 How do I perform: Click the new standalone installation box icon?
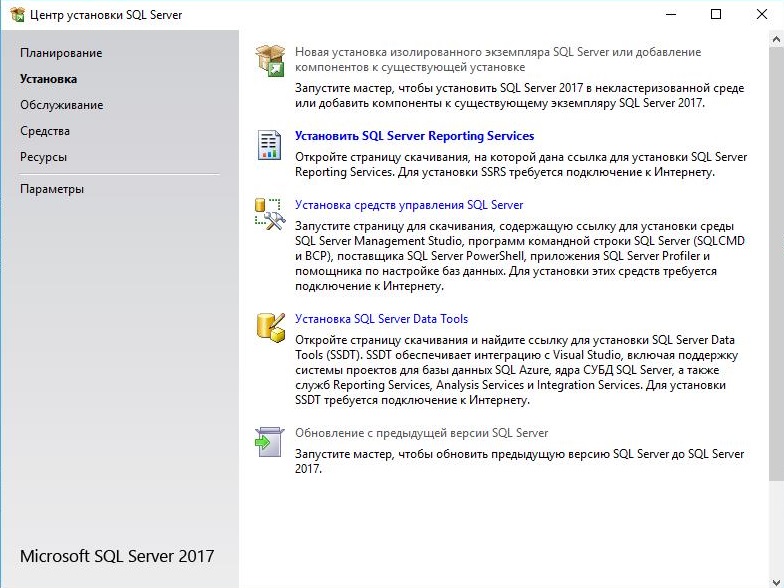[x=270, y=60]
